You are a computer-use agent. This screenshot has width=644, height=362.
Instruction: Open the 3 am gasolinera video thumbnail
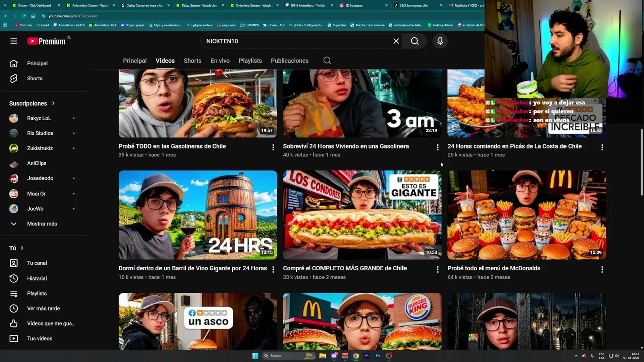coord(362,104)
